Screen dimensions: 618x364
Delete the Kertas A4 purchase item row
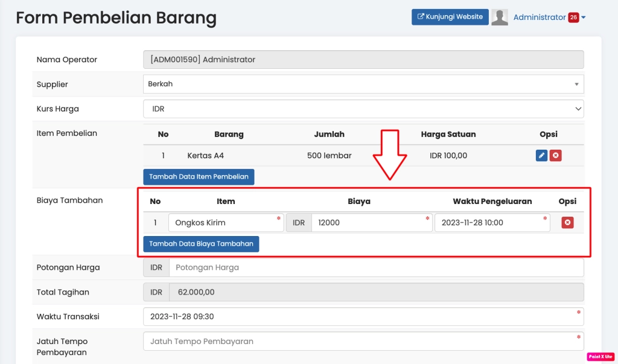(x=556, y=156)
